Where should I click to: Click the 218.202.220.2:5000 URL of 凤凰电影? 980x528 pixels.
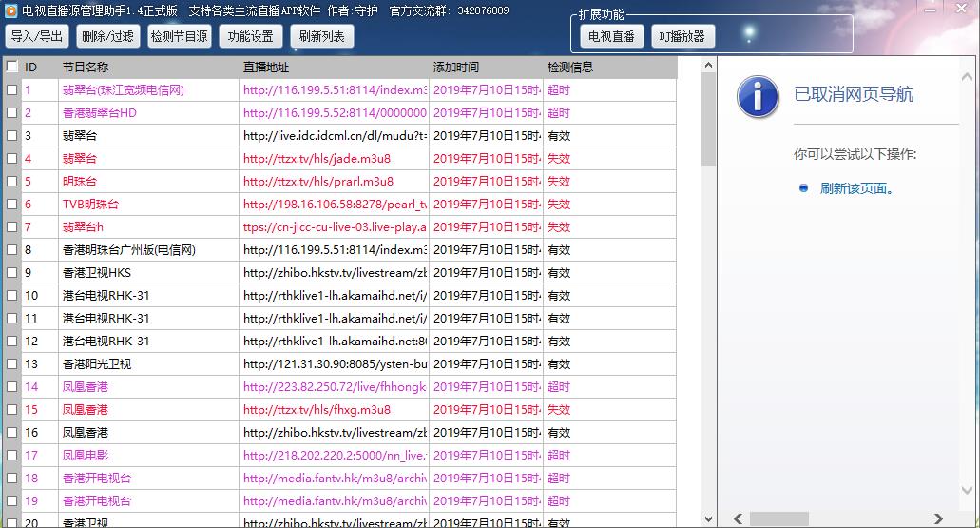[x=335, y=456]
